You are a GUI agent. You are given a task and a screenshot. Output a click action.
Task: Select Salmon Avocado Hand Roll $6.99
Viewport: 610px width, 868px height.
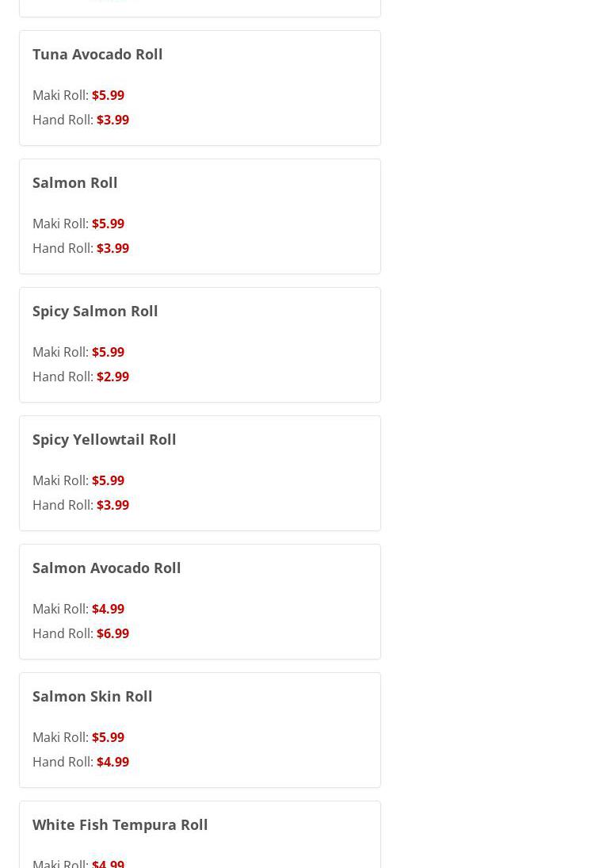click(112, 633)
